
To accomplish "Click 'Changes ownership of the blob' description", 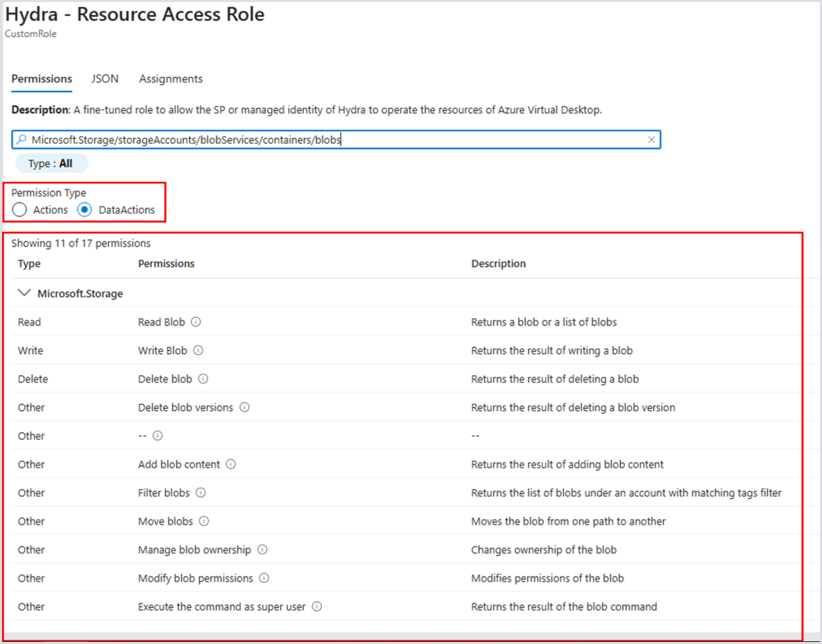I will 544,550.
